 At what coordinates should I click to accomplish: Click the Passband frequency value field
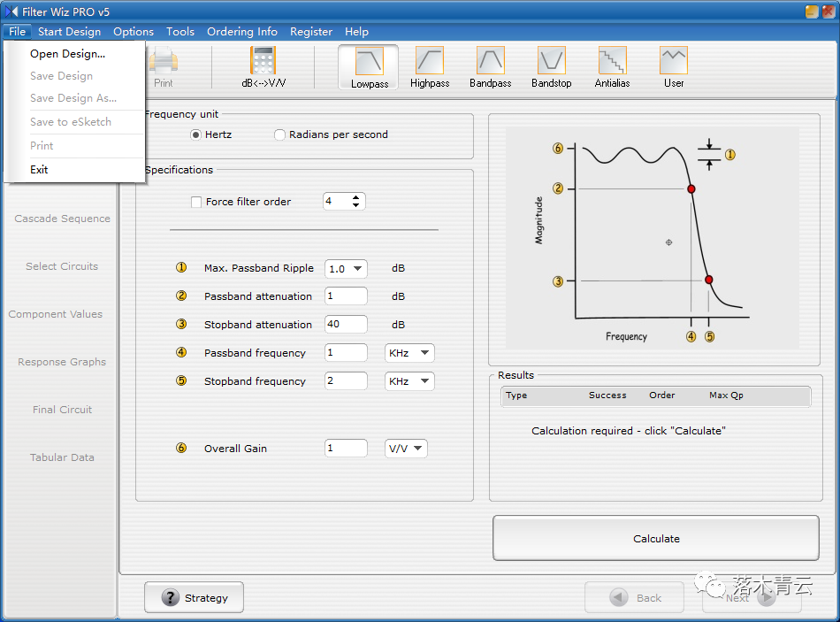click(x=346, y=353)
